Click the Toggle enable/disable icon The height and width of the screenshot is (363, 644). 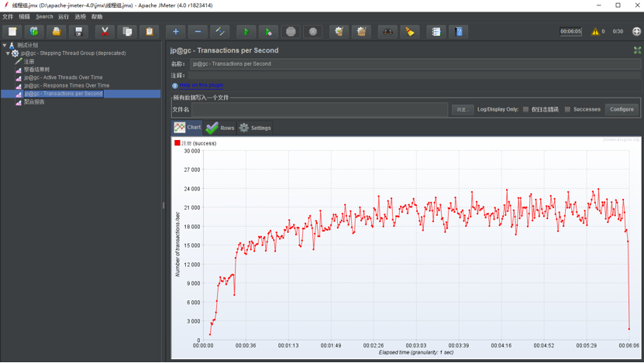220,32
